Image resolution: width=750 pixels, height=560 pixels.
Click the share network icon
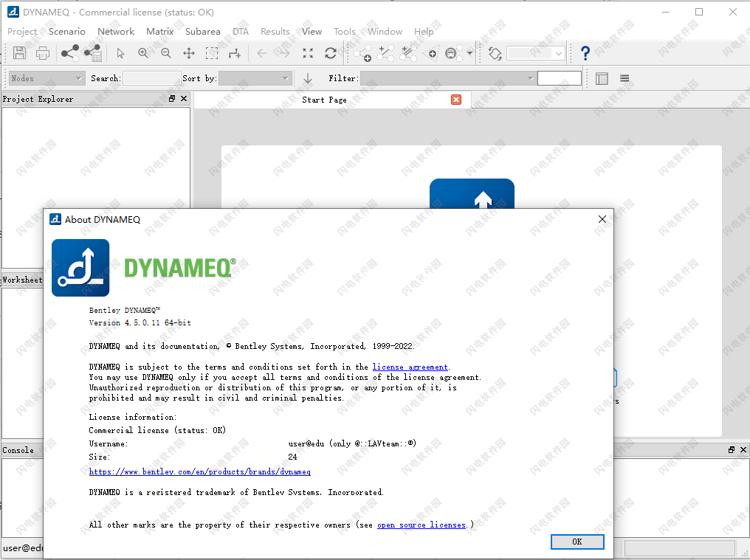[x=70, y=52]
